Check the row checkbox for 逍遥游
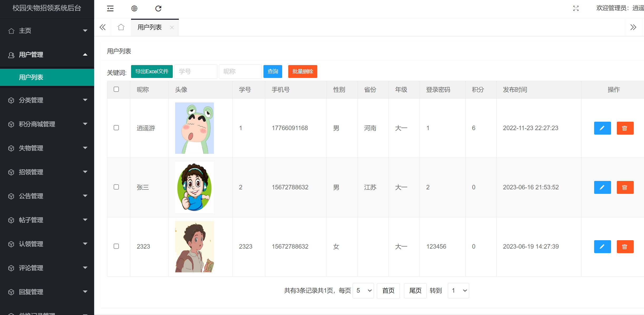 click(x=116, y=128)
